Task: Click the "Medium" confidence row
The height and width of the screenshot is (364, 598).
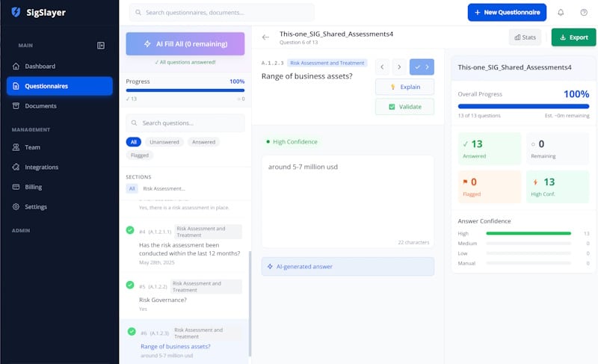Action: (524, 243)
